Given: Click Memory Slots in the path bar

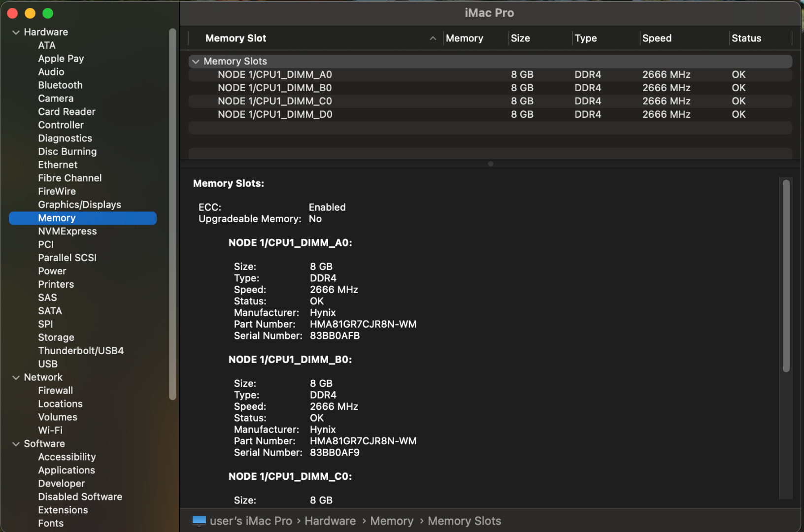Looking at the screenshot, I should (464, 521).
